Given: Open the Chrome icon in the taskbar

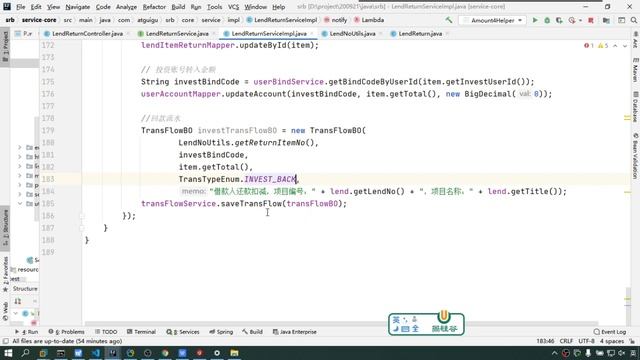Looking at the screenshot, I should click(x=165, y=353).
